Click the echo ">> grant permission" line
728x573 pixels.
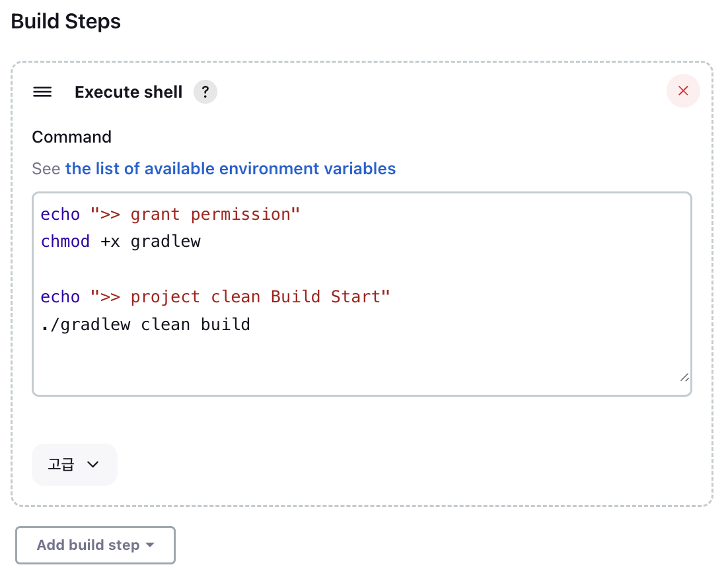click(170, 215)
